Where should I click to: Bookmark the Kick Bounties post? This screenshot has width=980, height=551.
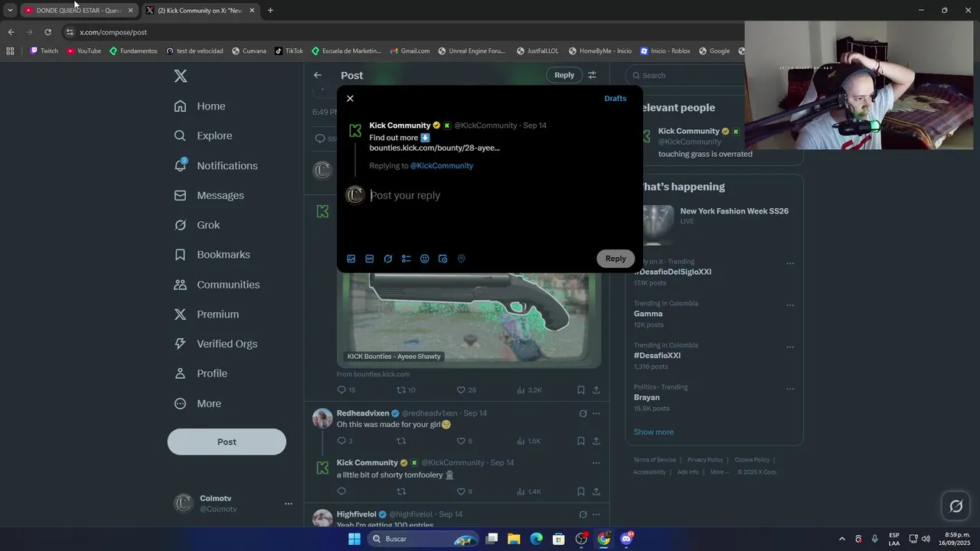[581, 390]
